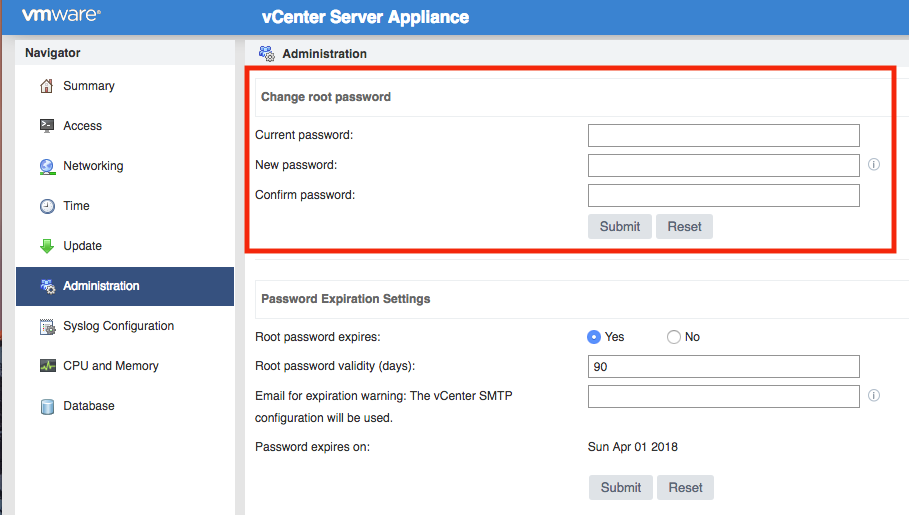Select Yes for root password expires

pyautogui.click(x=594, y=337)
